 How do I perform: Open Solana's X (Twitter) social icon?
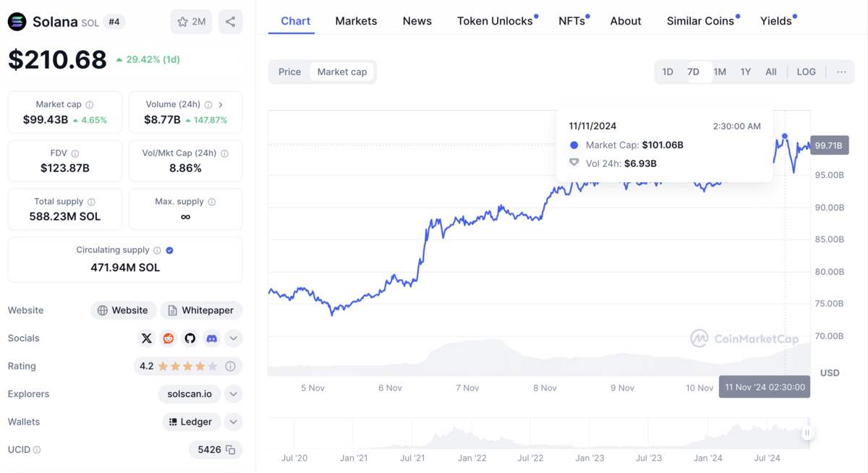pos(147,338)
